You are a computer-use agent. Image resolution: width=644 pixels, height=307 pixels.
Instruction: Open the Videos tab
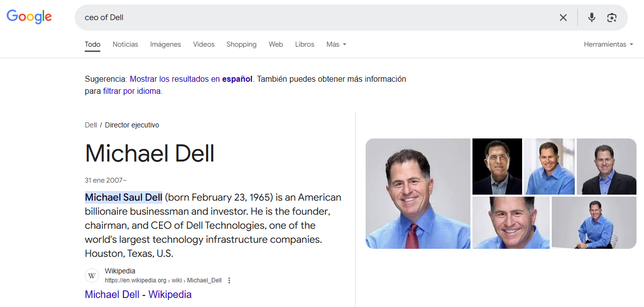(204, 44)
